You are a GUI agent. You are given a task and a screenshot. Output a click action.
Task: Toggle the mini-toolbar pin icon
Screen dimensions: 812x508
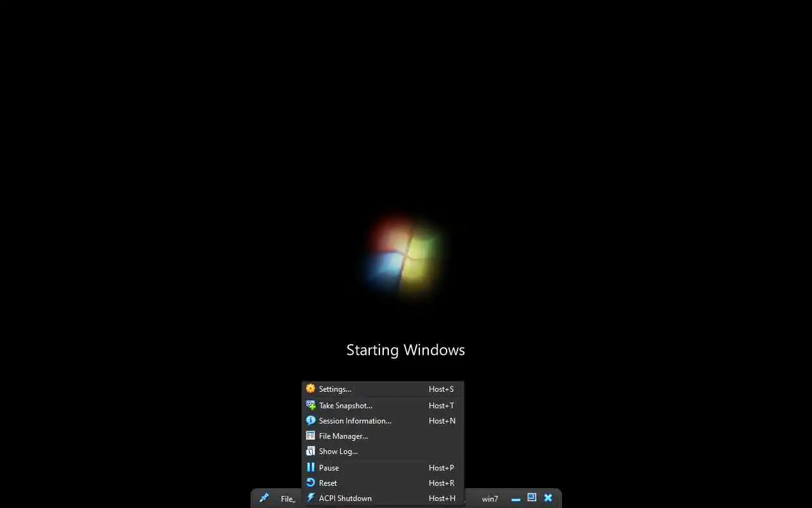pos(264,498)
